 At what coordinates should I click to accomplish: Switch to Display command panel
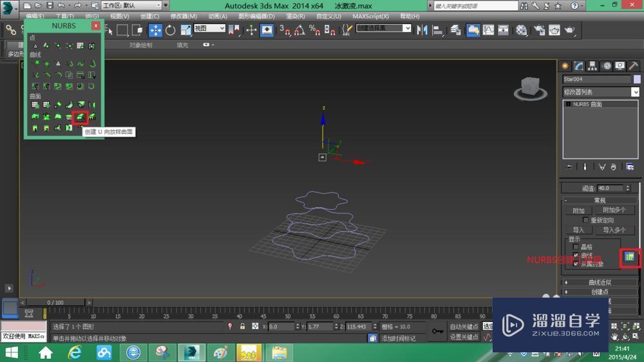coord(620,66)
